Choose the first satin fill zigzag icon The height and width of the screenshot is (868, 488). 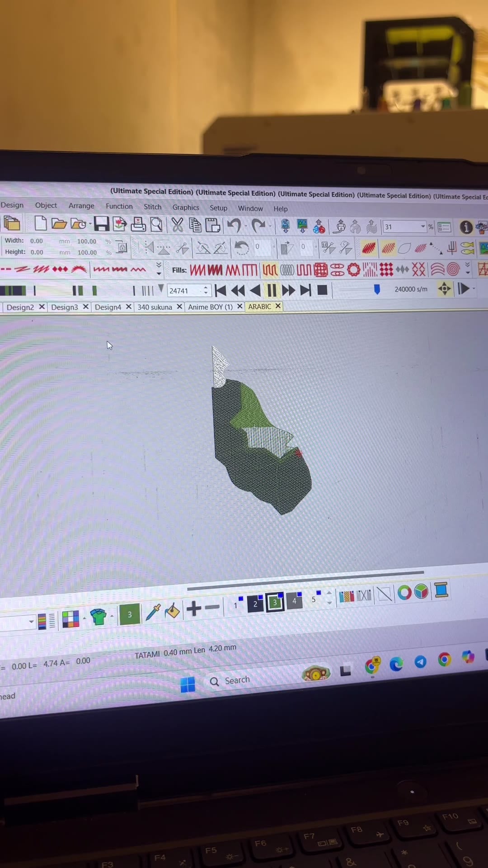[197, 270]
